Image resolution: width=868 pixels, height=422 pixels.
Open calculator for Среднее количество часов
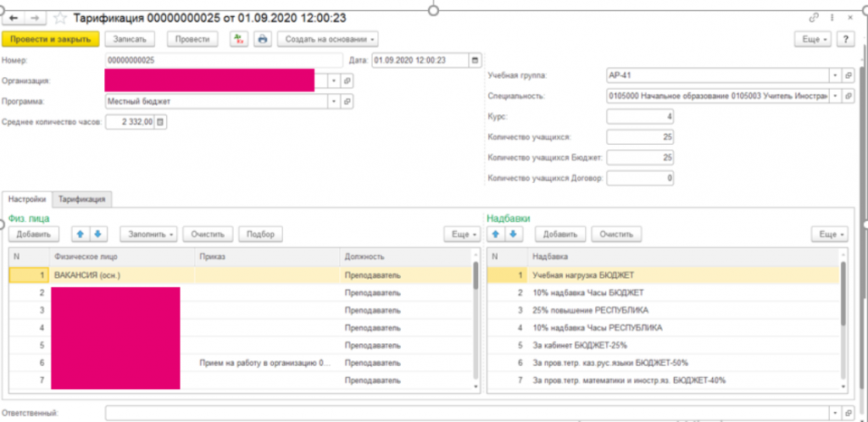coord(162,122)
